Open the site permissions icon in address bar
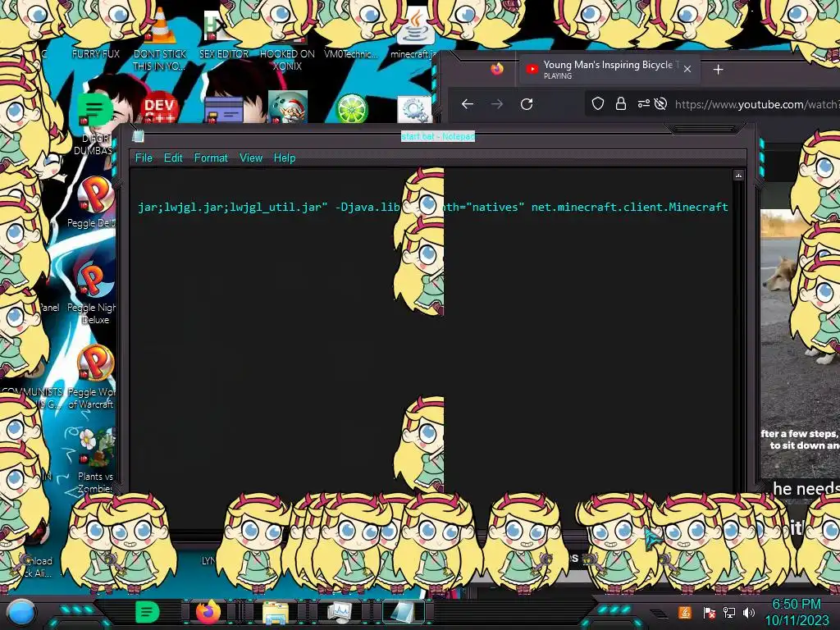 (x=643, y=104)
